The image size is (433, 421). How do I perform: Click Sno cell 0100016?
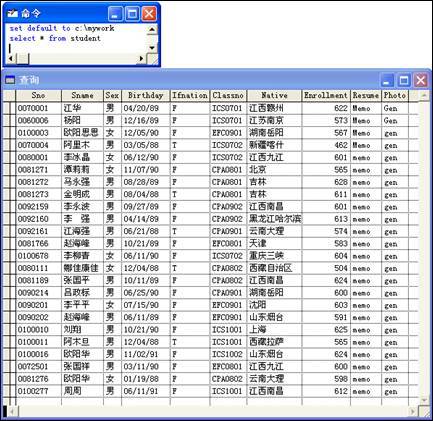pos(38,354)
